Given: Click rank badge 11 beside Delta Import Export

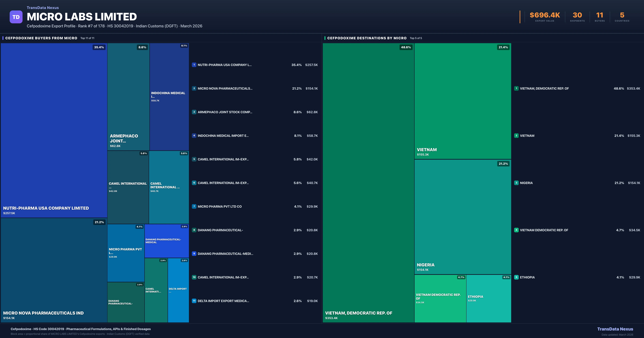Looking at the screenshot, I should pyautogui.click(x=194, y=301).
